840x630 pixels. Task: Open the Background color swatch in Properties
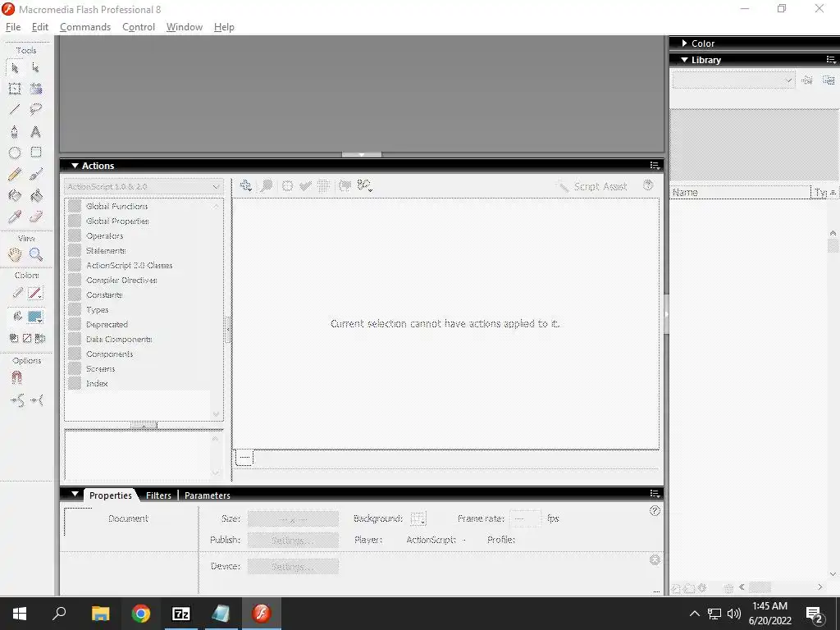tap(418, 518)
